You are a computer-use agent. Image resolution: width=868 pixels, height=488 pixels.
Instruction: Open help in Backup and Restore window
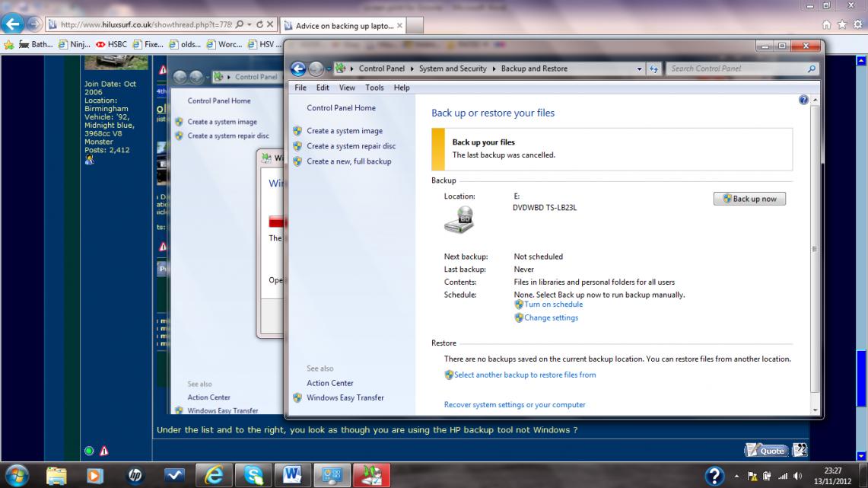click(804, 100)
